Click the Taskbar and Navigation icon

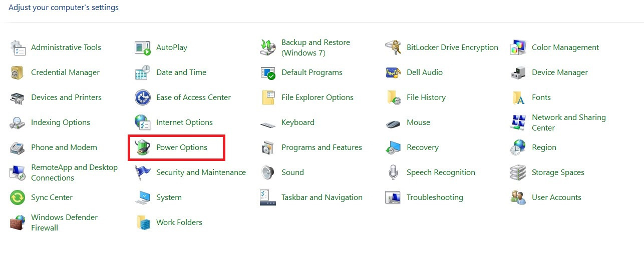point(268,197)
